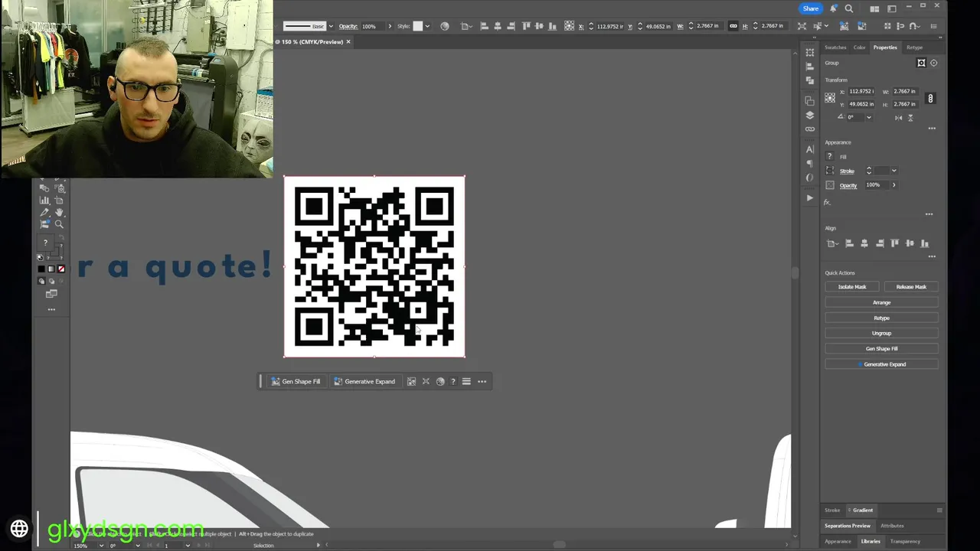This screenshot has height=551, width=980.
Task: Switch to the Swatches tab
Action: tap(835, 47)
